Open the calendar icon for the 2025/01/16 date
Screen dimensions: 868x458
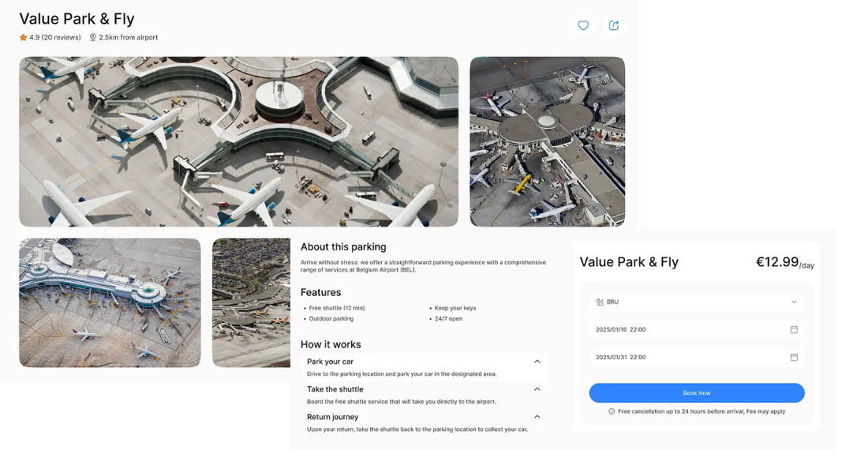795,329
